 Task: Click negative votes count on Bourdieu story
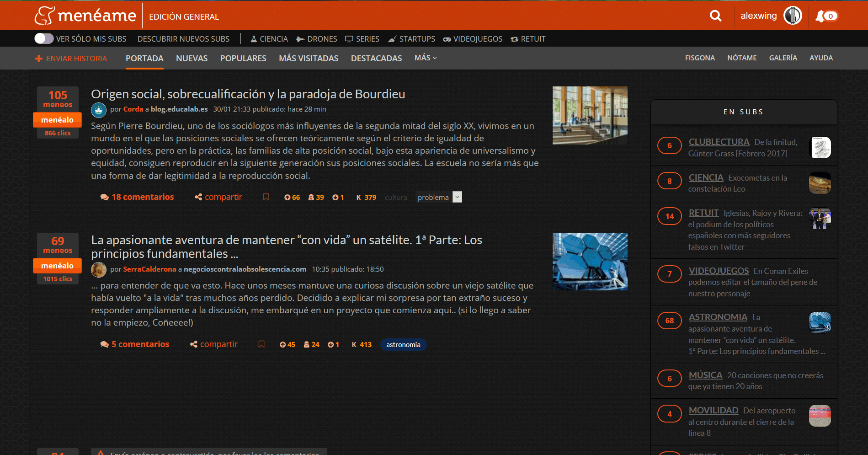[x=338, y=198]
